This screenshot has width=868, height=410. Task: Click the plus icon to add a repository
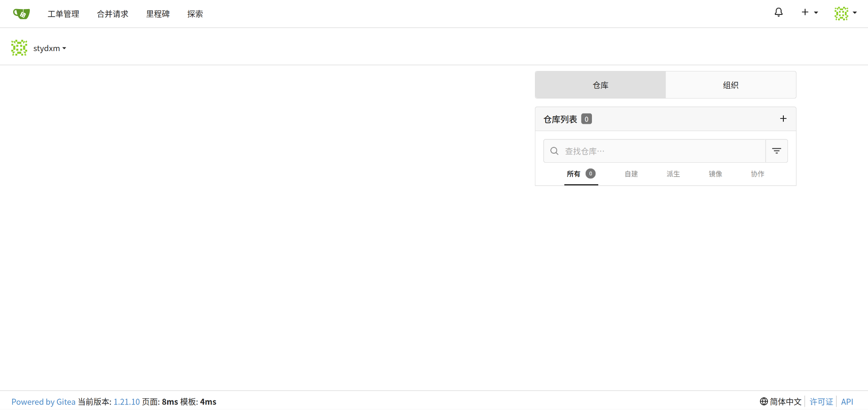click(783, 119)
